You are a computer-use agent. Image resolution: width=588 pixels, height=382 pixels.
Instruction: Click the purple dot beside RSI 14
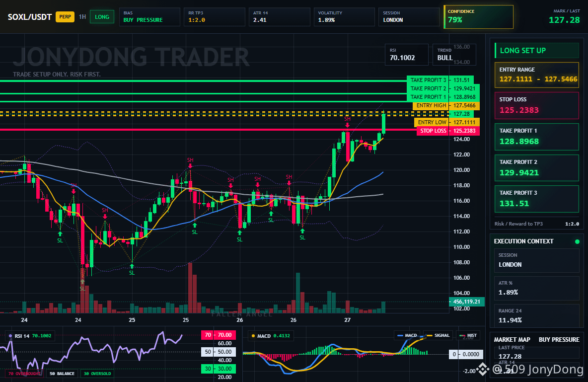point(10,336)
